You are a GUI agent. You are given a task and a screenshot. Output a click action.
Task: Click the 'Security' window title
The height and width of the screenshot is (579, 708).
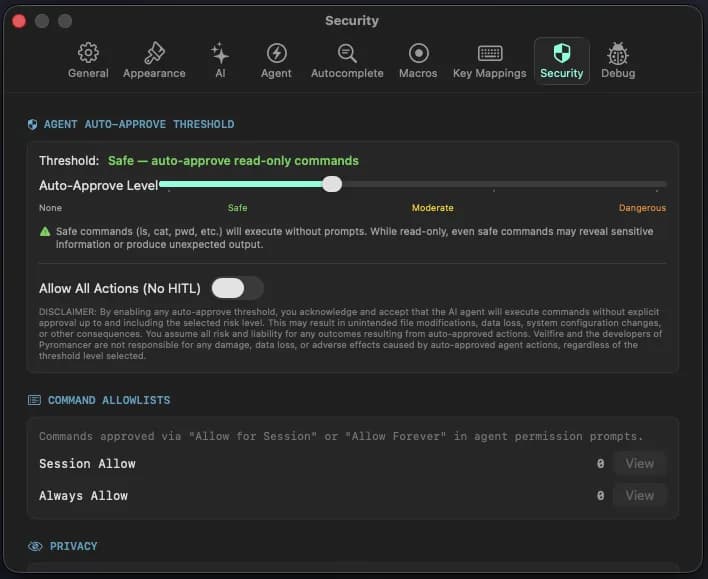pos(352,21)
